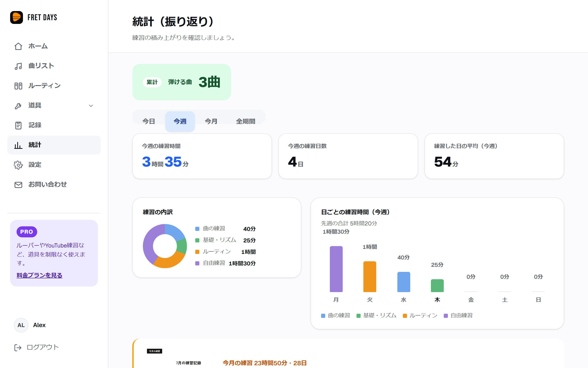Open the 記録 menu item
The height and width of the screenshot is (368, 588).
pos(54,125)
